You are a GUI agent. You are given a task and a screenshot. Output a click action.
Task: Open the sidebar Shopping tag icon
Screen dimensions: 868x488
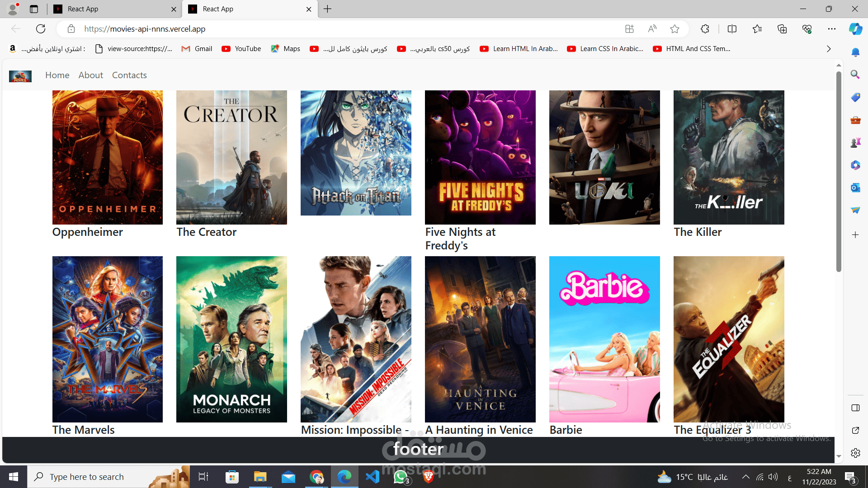pyautogui.click(x=855, y=97)
